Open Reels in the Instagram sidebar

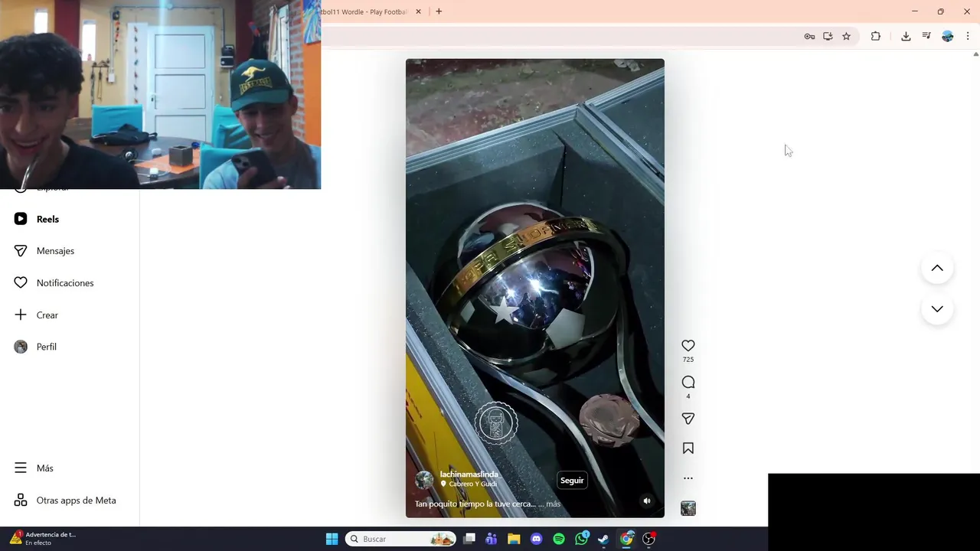point(47,219)
